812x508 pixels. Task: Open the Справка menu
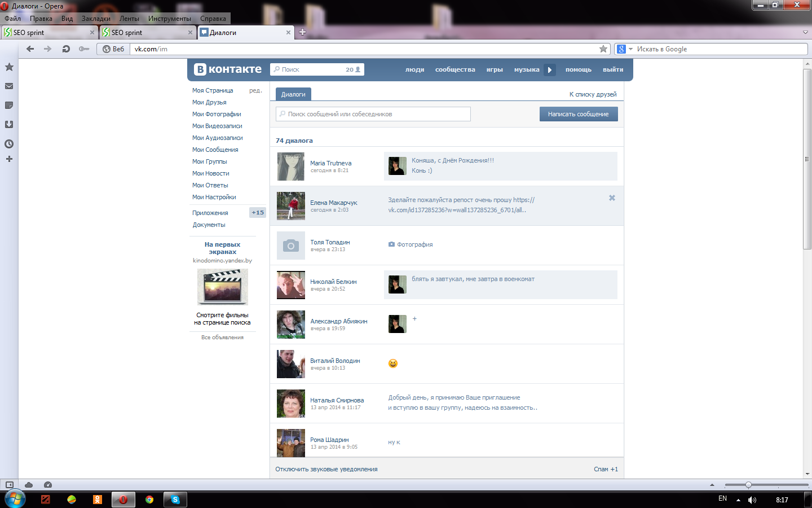(213, 19)
